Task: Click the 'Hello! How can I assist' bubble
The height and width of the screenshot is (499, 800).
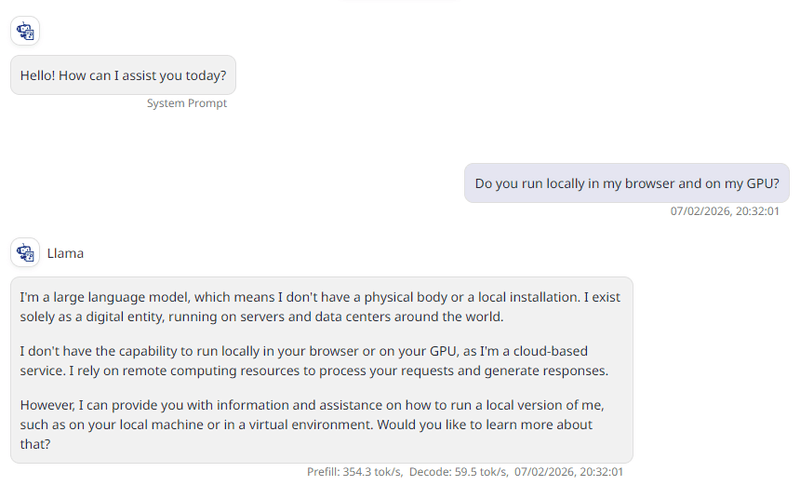Action: tap(123, 75)
